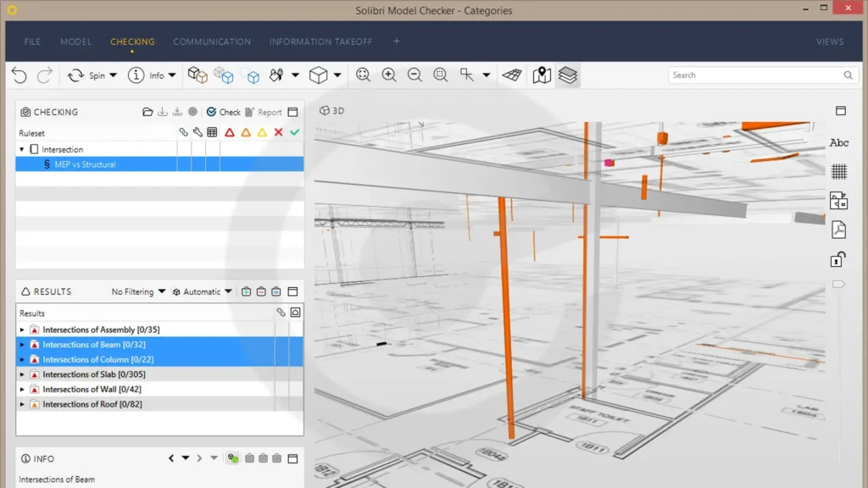Image resolution: width=868 pixels, height=488 pixels.
Task: Click the table icon in Ruleset header
Action: [x=212, y=132]
